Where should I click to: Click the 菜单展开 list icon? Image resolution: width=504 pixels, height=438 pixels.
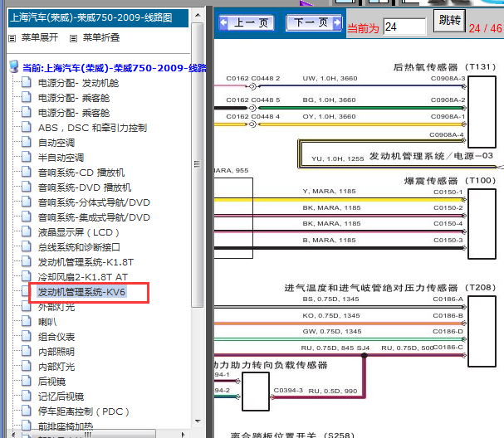[12, 39]
